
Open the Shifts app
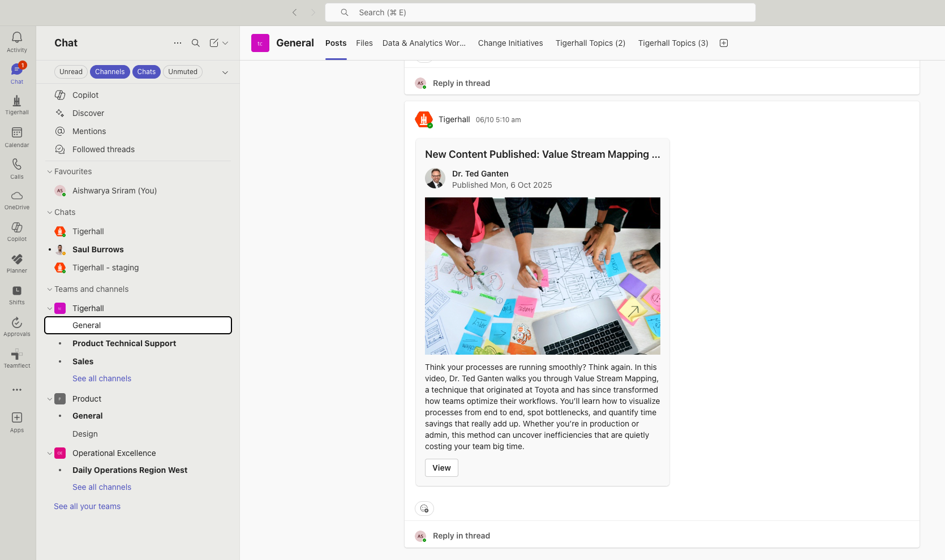click(x=17, y=295)
